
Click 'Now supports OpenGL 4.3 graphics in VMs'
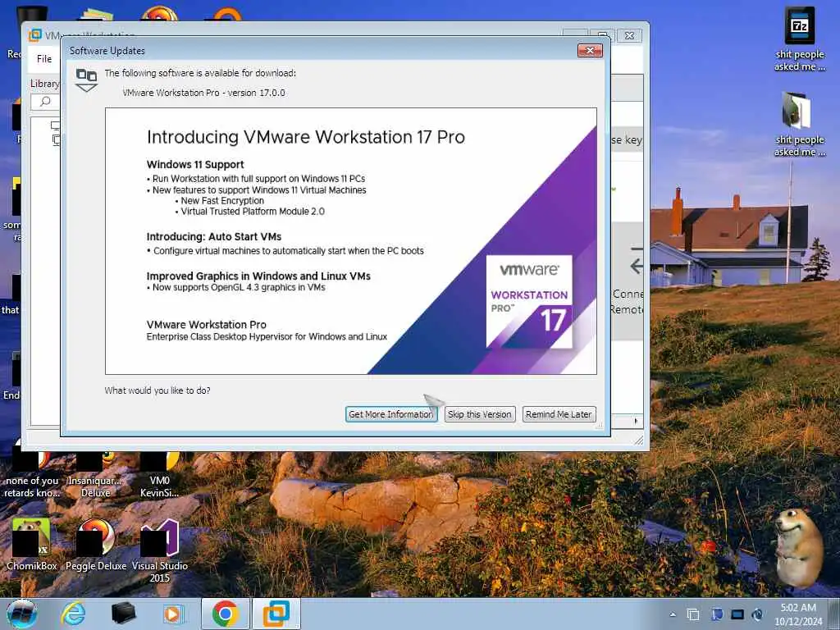click(x=239, y=287)
